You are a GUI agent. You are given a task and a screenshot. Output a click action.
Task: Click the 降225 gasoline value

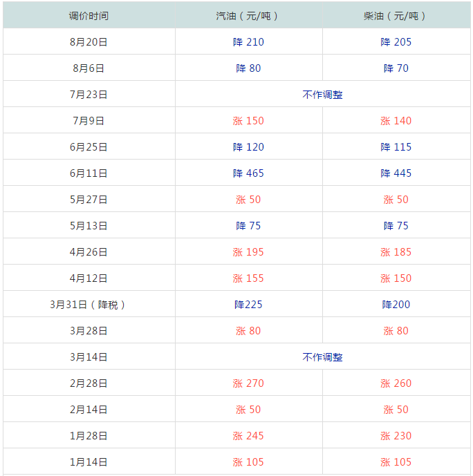click(x=248, y=305)
